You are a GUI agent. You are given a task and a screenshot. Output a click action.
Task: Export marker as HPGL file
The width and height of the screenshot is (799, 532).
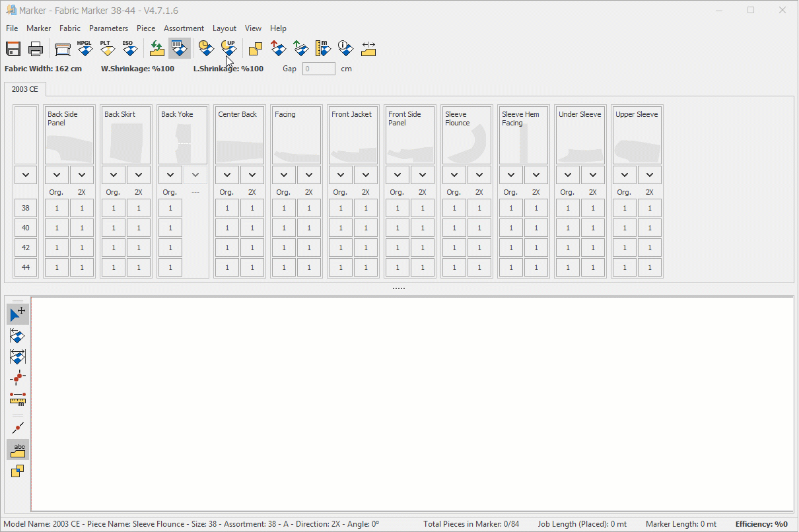coord(85,49)
